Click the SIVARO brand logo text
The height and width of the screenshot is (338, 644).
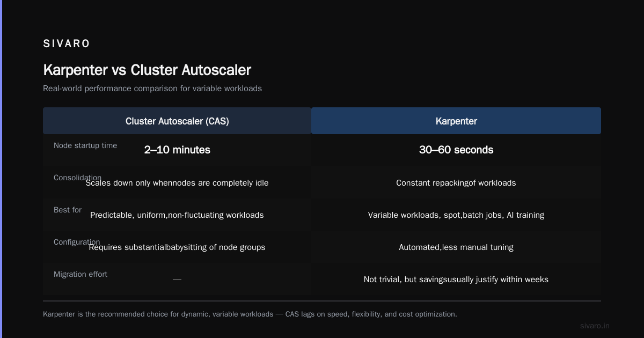pyautogui.click(x=67, y=44)
